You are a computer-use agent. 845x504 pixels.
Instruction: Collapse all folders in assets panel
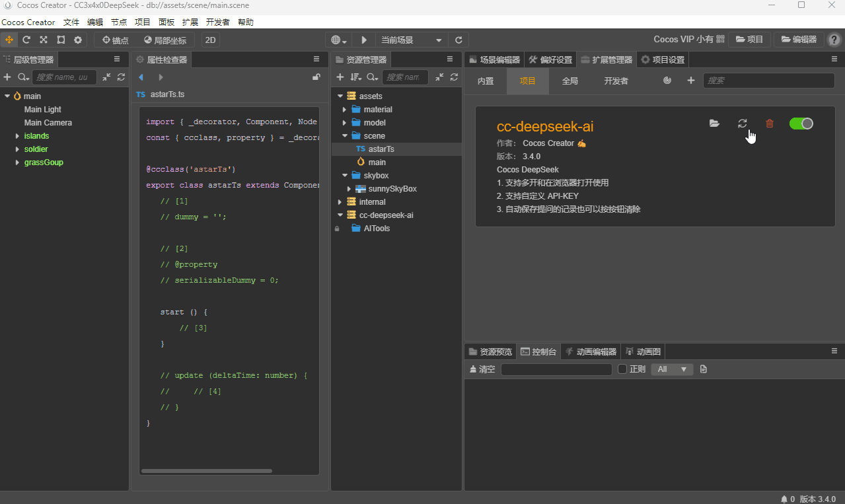439,77
